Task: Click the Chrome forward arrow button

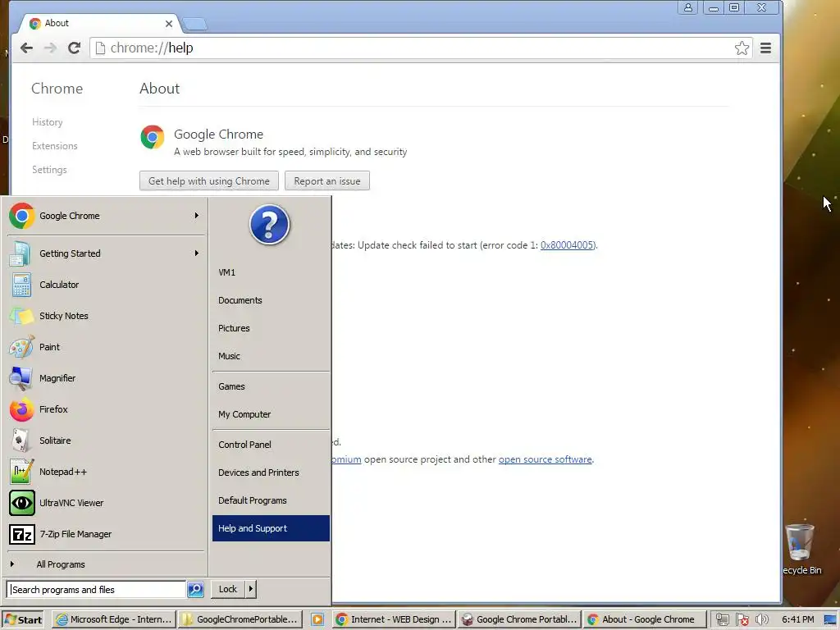Action: coord(50,48)
